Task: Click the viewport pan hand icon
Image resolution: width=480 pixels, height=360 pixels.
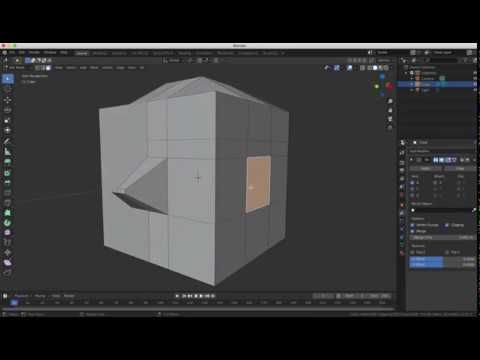Action: pos(390,110)
